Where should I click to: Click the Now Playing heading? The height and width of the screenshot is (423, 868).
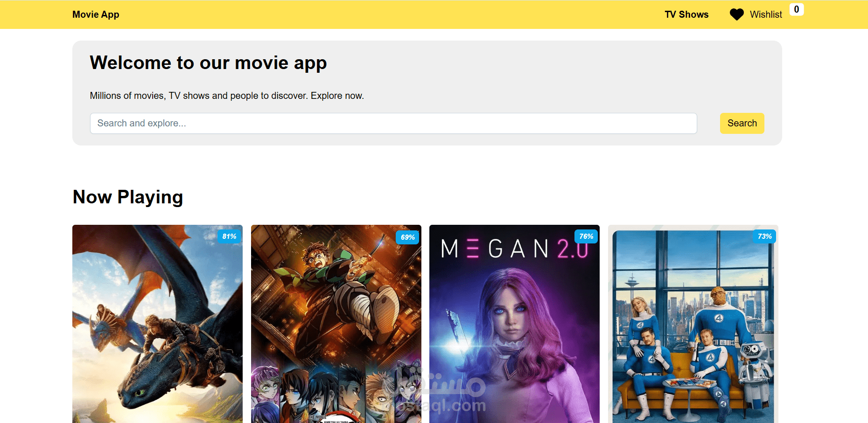point(128,197)
